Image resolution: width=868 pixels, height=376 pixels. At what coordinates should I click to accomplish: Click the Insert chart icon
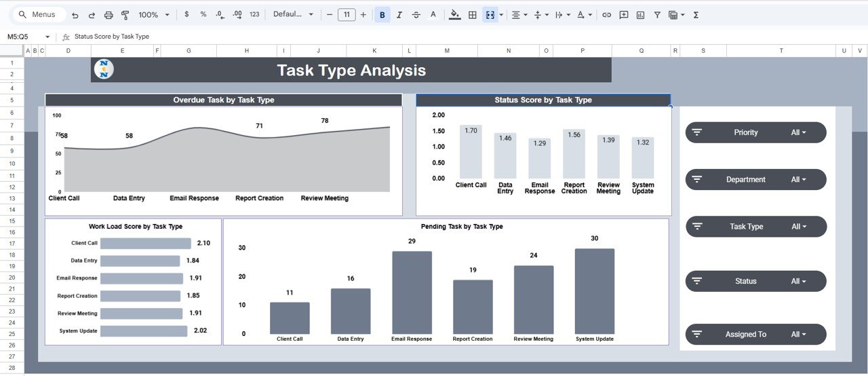[640, 15]
